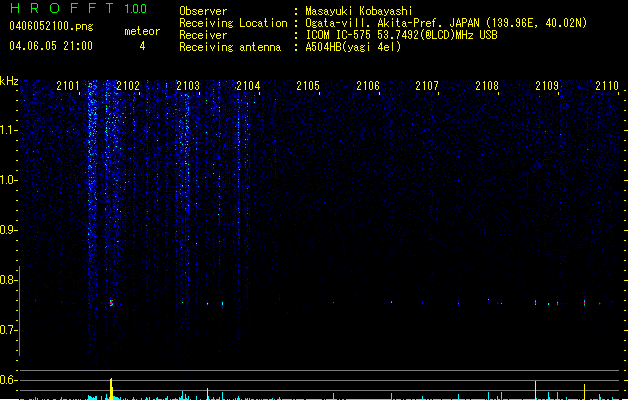Select the Ogata-vill. Akita-Pref. JAPAN location text
629x400 pixels.
pyautogui.click(x=446, y=23)
